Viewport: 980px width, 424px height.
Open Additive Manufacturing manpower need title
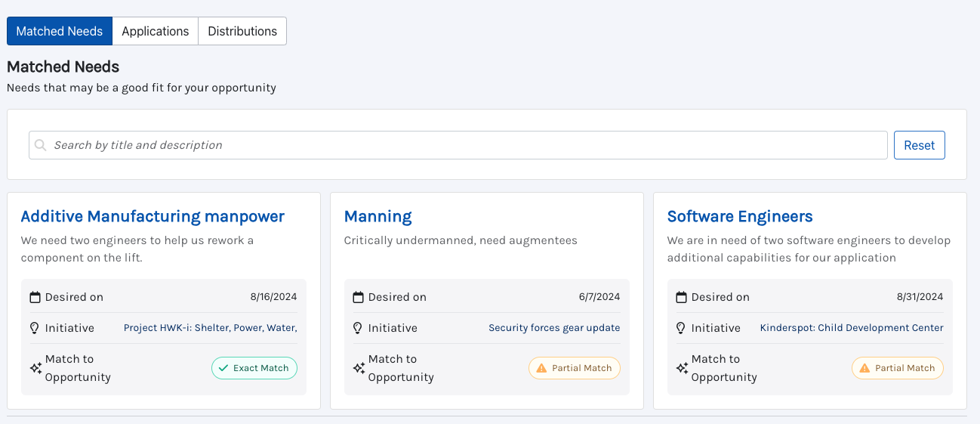coord(153,216)
